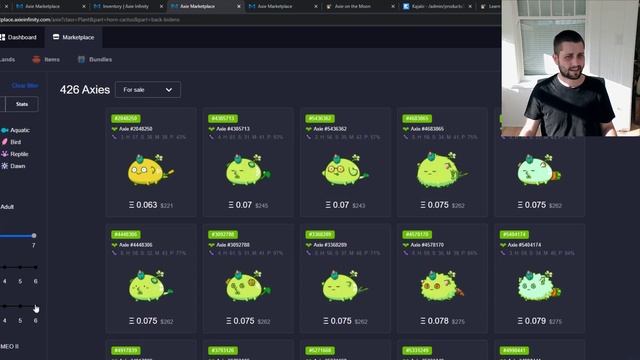640x360 pixels.
Task: Switch to the Stats filter tab
Action: pos(22,104)
